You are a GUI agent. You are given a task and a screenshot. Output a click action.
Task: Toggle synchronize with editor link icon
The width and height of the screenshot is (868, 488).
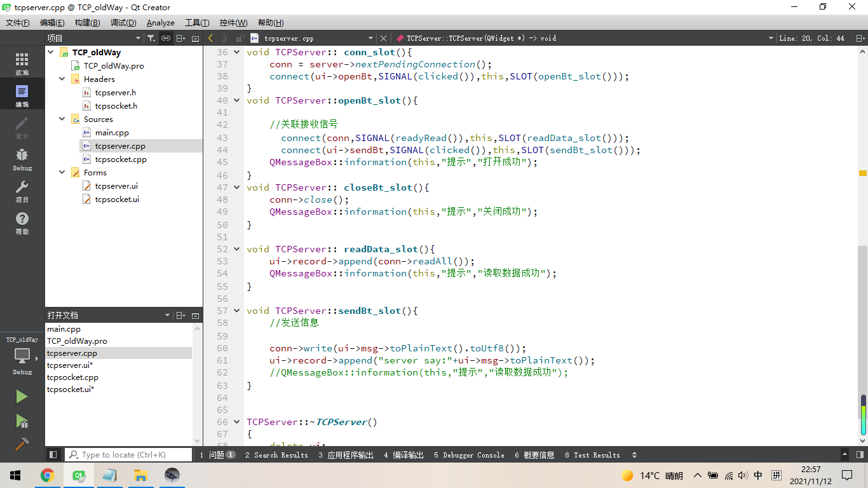[x=165, y=38]
